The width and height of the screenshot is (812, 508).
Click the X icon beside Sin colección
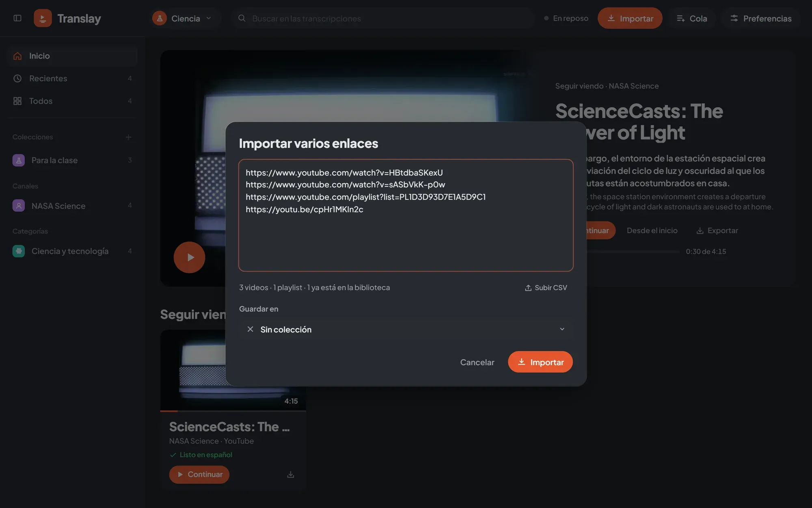(x=251, y=330)
